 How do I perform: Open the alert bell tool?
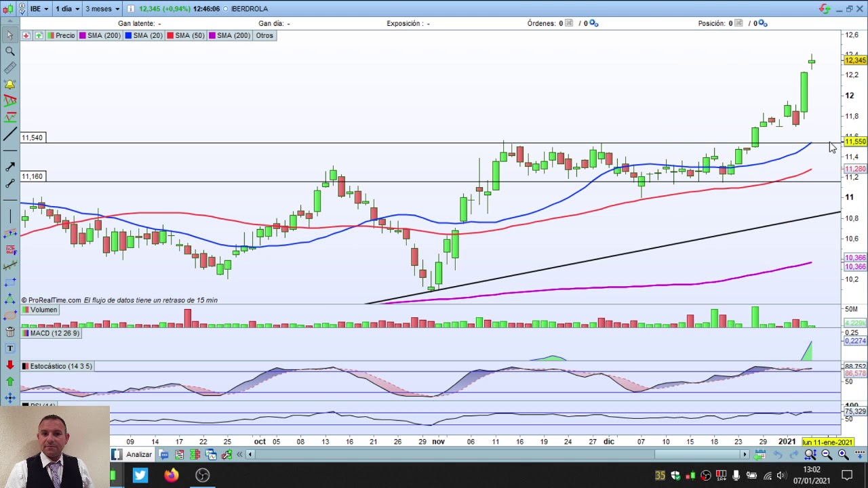click(x=9, y=84)
